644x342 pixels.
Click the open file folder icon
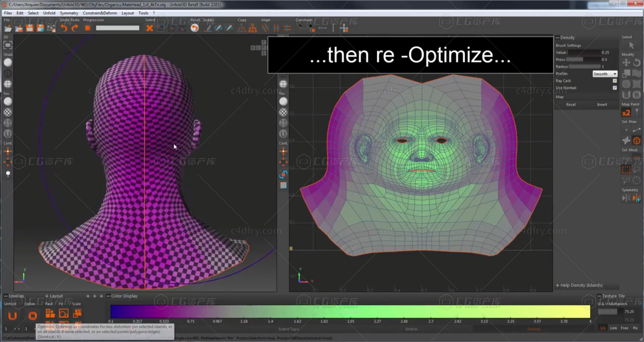8,28
